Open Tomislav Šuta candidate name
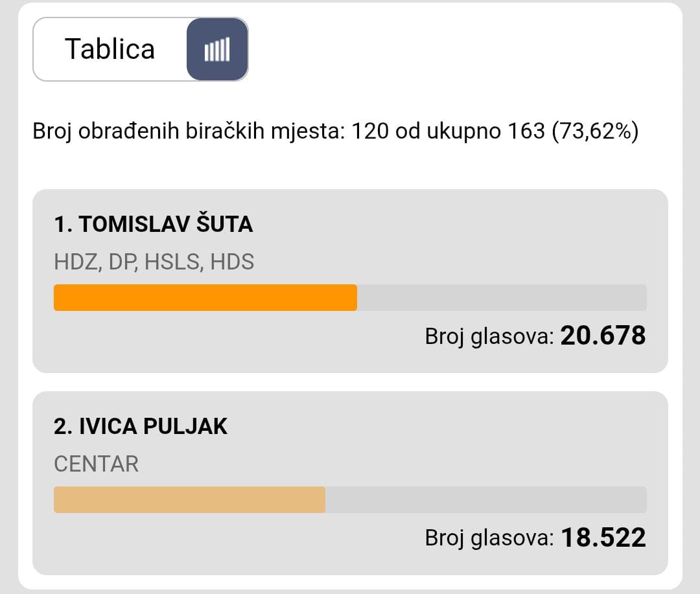This screenshot has height=594, width=700. point(166,224)
